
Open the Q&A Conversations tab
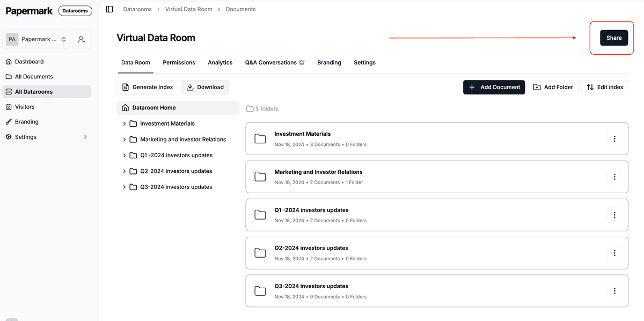click(x=274, y=62)
